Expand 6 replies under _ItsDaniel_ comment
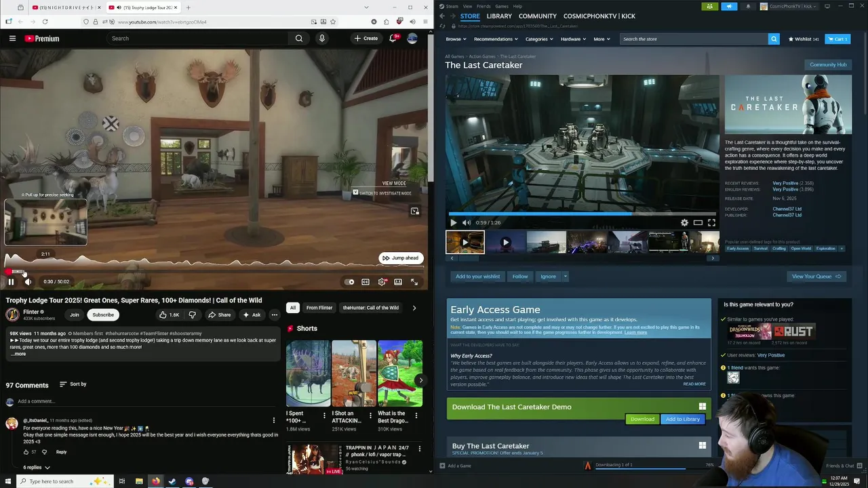The height and width of the screenshot is (488, 868). tap(37, 468)
